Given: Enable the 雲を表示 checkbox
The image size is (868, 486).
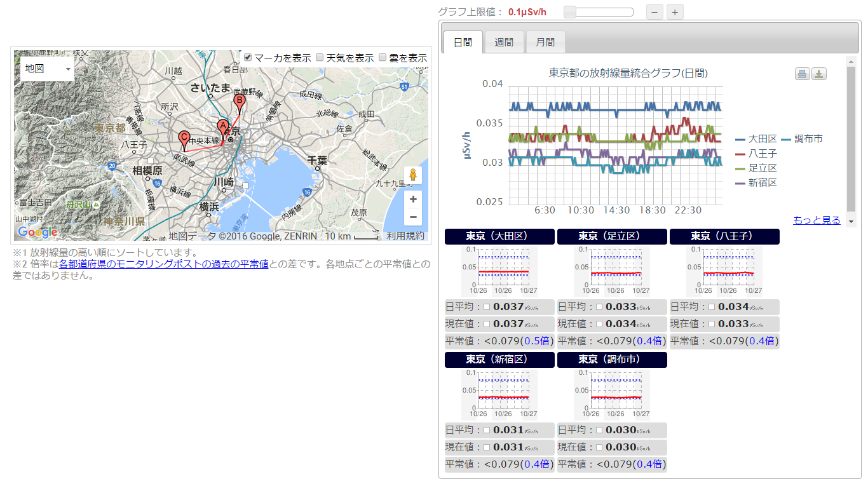Looking at the screenshot, I should (383, 58).
